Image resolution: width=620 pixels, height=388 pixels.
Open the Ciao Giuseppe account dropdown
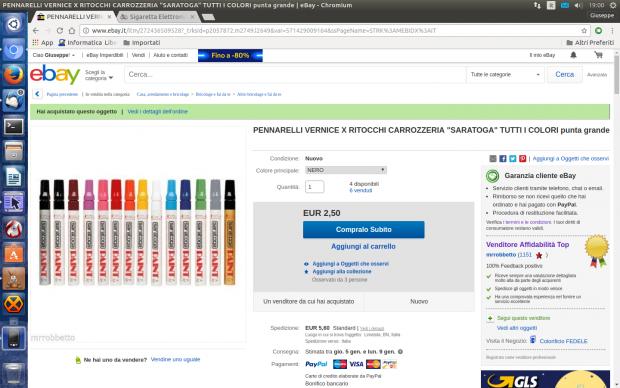coord(54,55)
